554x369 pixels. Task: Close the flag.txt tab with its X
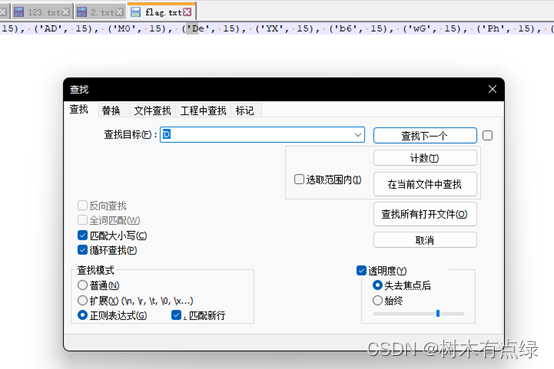coord(187,12)
